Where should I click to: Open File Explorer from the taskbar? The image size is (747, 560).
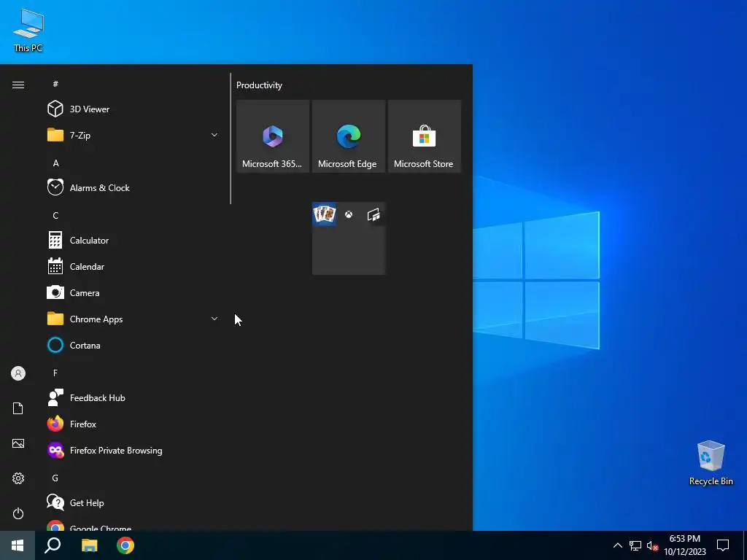[x=89, y=545]
